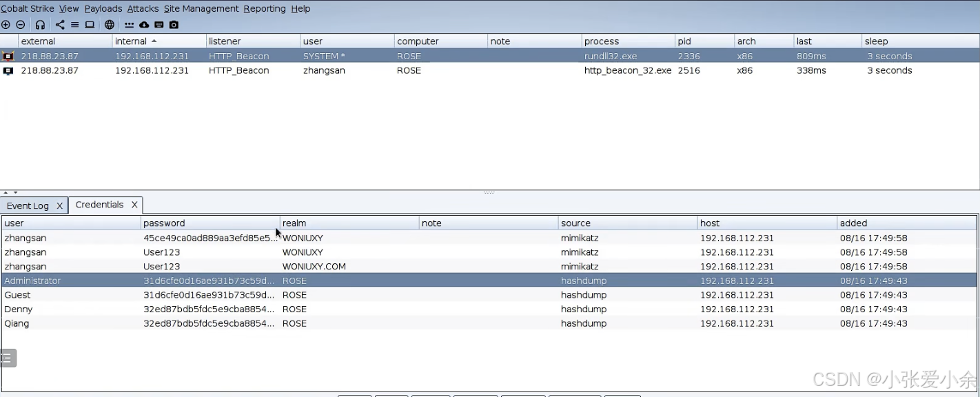Sort sessions by listener column
This screenshot has height=397, width=980.
(x=252, y=41)
